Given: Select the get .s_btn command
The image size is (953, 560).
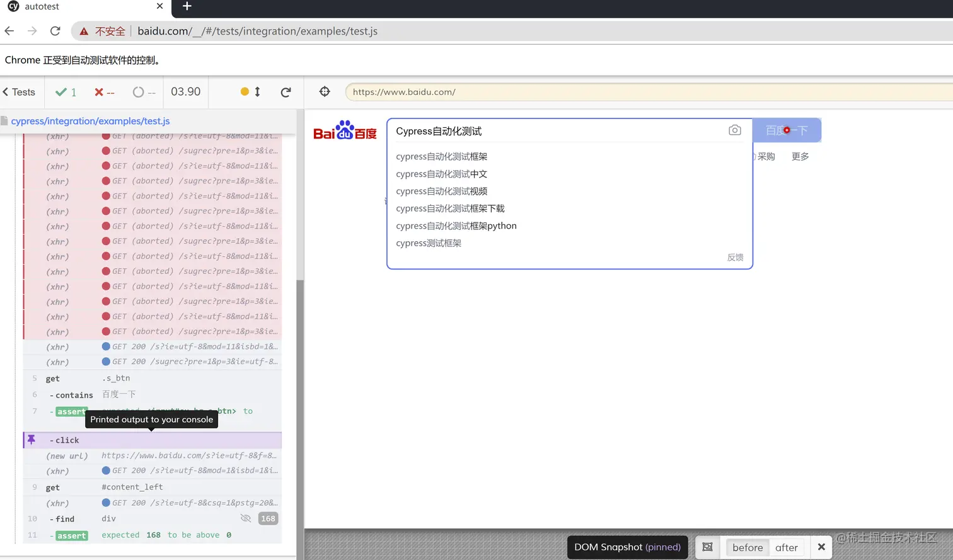Looking at the screenshot, I should click(153, 379).
